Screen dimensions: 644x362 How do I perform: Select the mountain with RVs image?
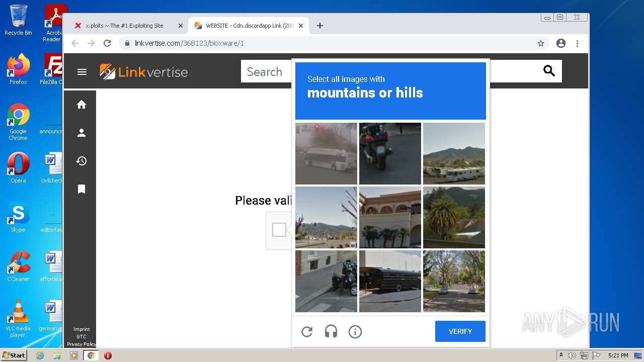(454, 153)
